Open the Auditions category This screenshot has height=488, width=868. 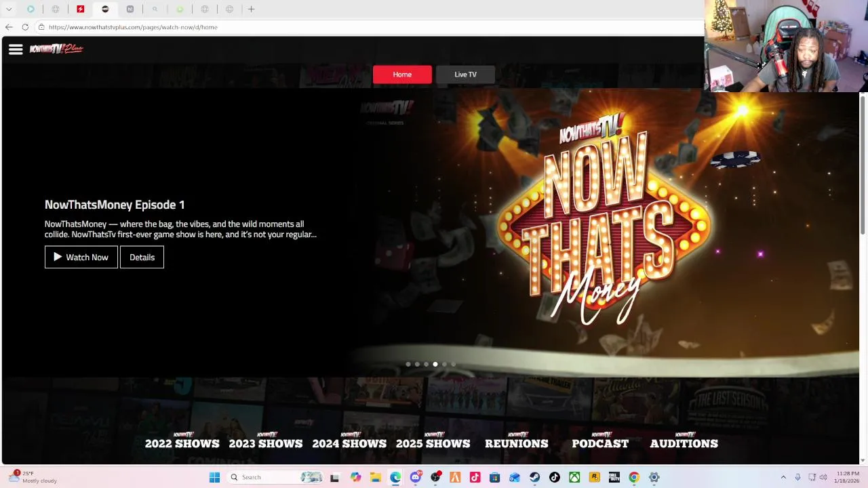pos(684,441)
